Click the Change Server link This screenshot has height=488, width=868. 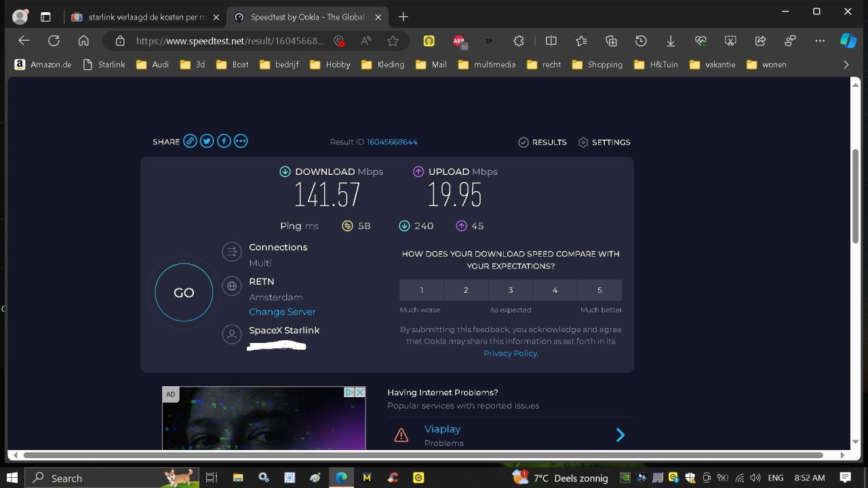[x=282, y=312]
